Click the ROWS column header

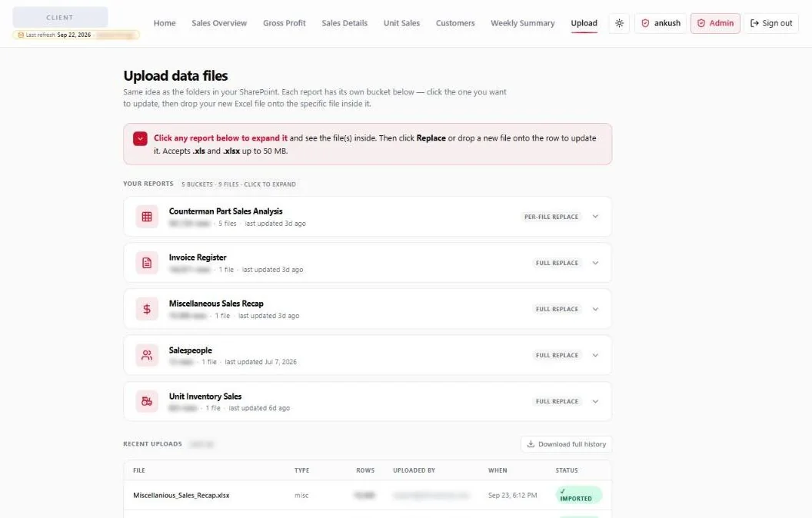coord(365,471)
